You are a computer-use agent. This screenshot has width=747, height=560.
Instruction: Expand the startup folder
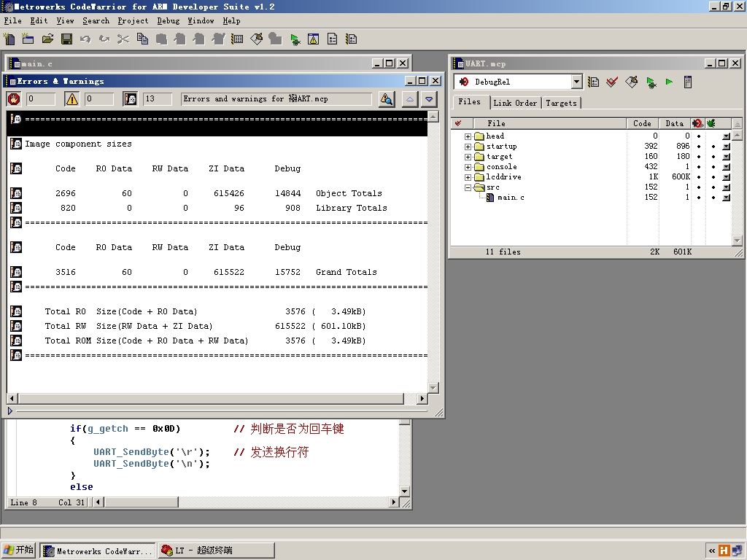tap(468, 147)
